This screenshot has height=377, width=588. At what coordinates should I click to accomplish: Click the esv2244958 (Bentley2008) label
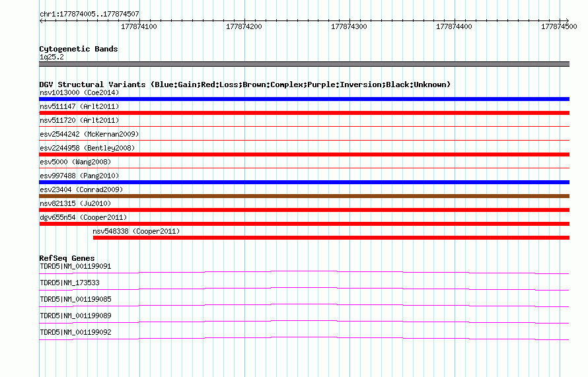(87, 148)
